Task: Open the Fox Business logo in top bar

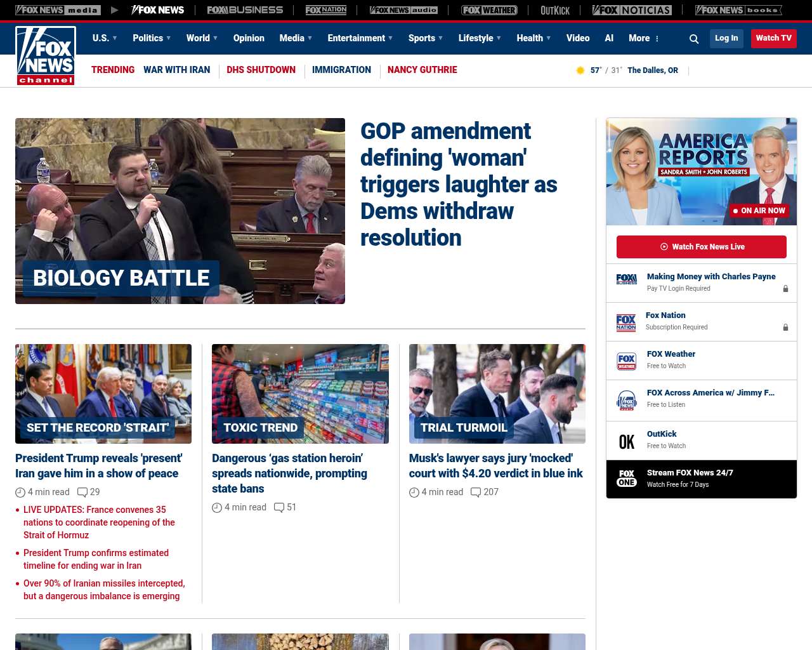Action: point(245,10)
